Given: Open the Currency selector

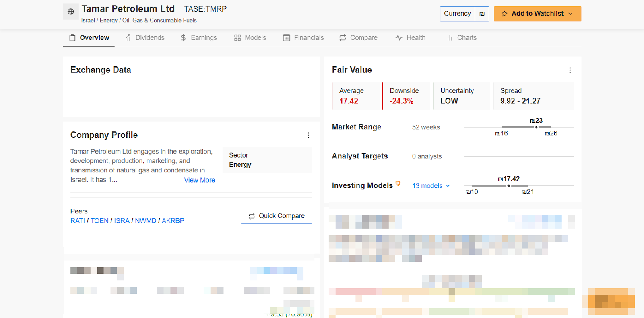Looking at the screenshot, I should (x=457, y=14).
